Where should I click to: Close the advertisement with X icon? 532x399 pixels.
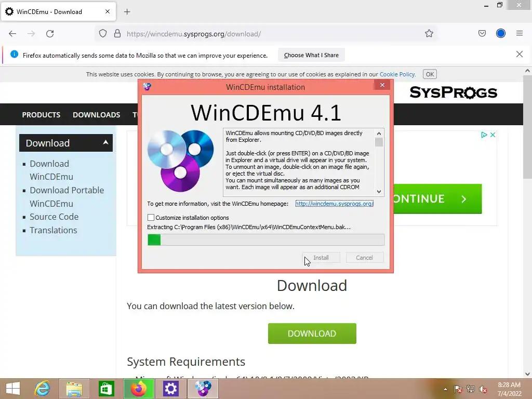coord(493,135)
